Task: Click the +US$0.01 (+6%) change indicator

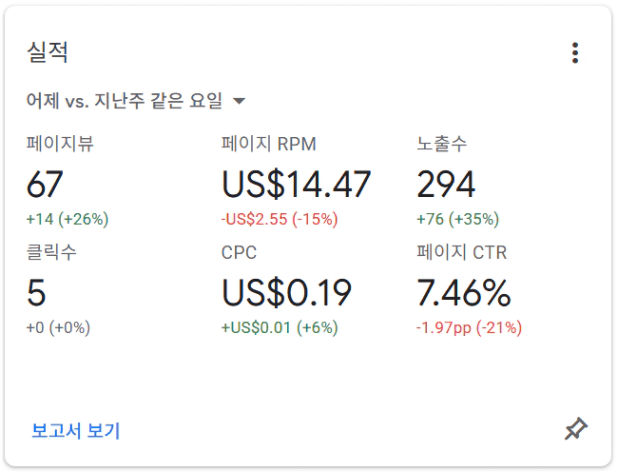Action: (x=279, y=328)
